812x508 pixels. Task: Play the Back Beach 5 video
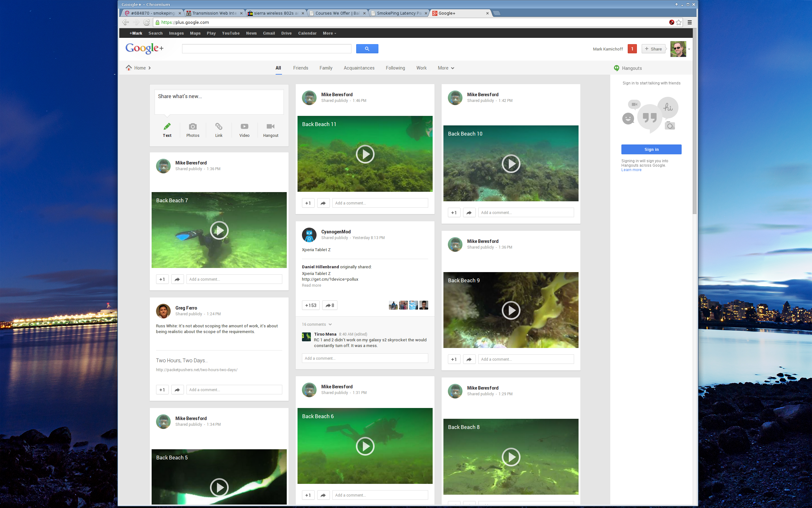[219, 487]
